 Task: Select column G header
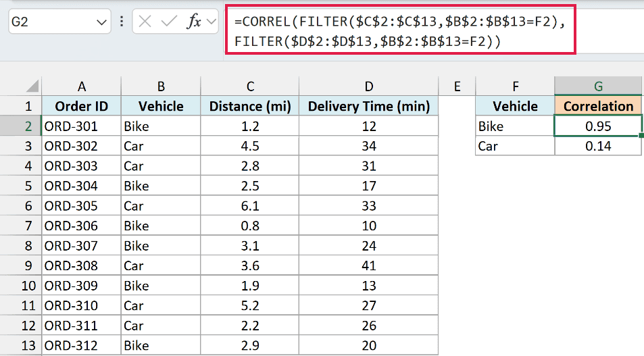tap(598, 86)
